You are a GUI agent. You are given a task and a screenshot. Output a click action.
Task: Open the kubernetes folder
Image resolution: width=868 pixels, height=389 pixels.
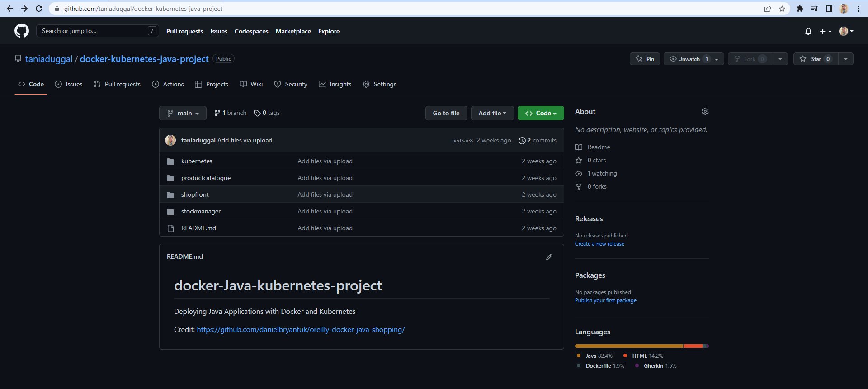pos(197,161)
